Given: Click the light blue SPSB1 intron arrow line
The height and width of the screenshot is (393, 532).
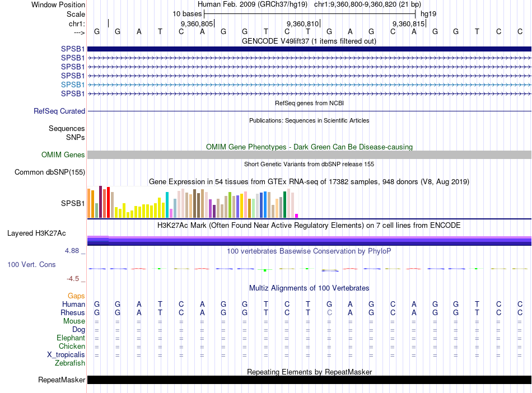Looking at the screenshot, I should (309, 85).
